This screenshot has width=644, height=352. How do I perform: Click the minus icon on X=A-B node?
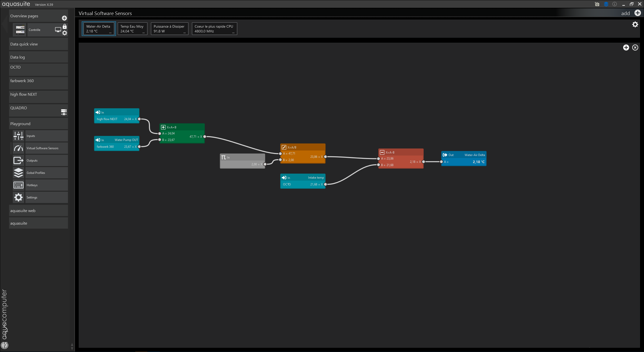382,152
